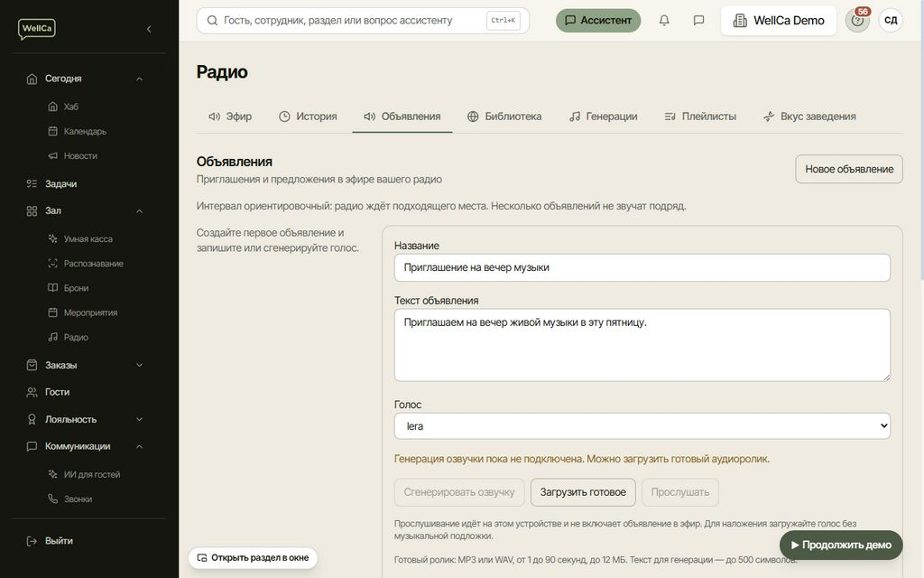Viewport: 924px width, 578px height.
Task: Click Сгенерировать озвучку button
Action: [459, 492]
